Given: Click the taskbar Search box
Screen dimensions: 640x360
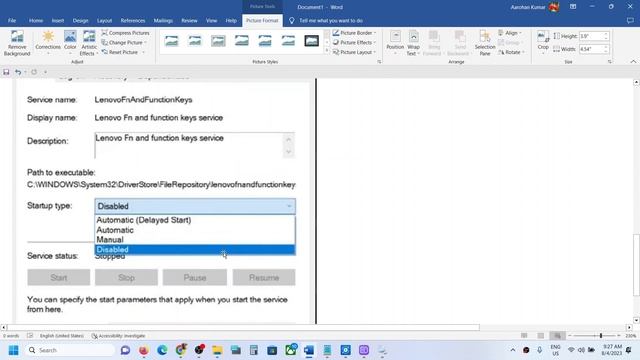Looking at the screenshot, I should pyautogui.click(x=70, y=350).
